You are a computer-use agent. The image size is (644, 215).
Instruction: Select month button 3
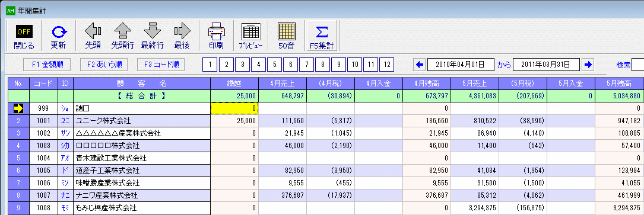242,65
